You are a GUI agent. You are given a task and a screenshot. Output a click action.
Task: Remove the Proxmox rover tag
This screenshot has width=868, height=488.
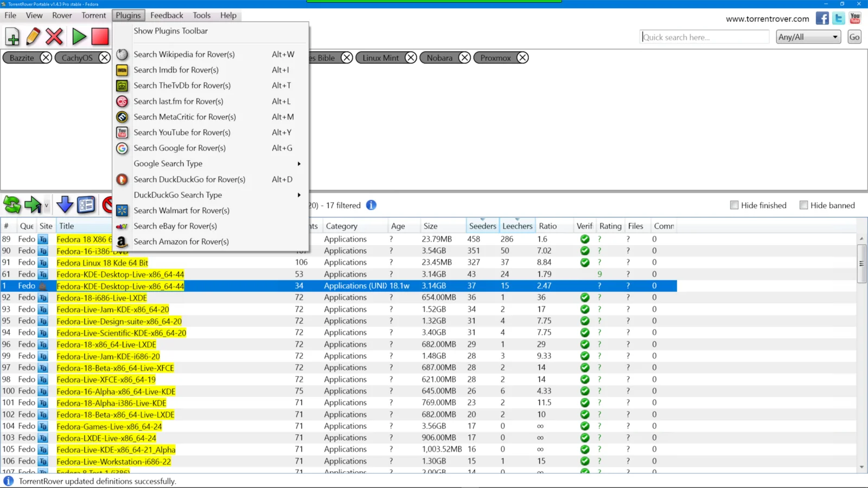click(x=522, y=57)
